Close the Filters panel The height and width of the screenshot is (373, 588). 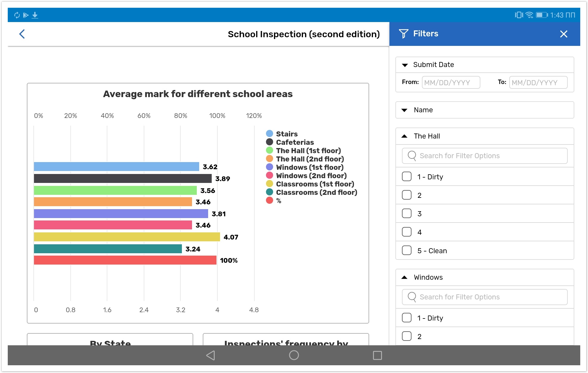pos(563,34)
